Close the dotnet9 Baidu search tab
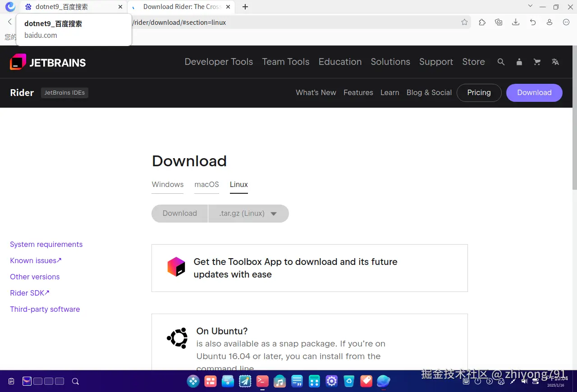 (x=120, y=7)
